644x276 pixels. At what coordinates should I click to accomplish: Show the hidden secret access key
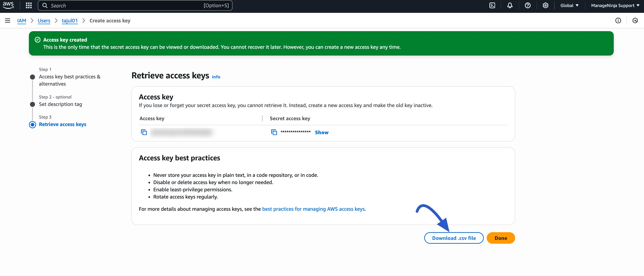(322, 132)
